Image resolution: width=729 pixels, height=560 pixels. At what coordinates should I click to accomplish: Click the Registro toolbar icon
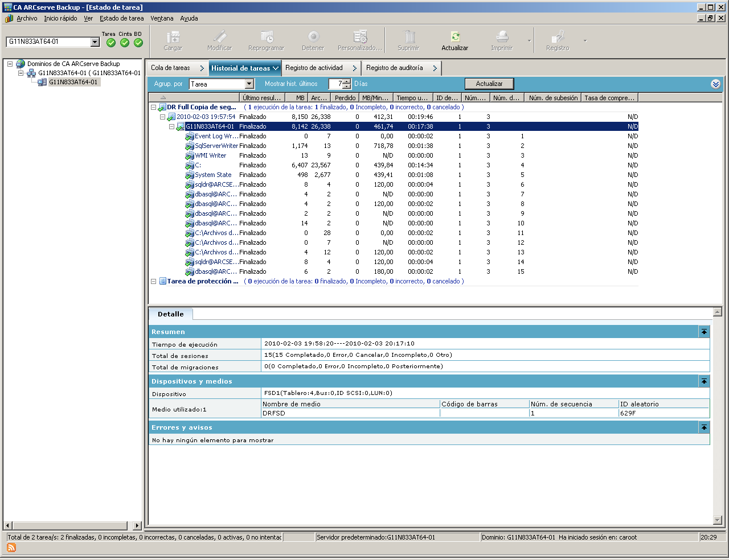(x=558, y=38)
